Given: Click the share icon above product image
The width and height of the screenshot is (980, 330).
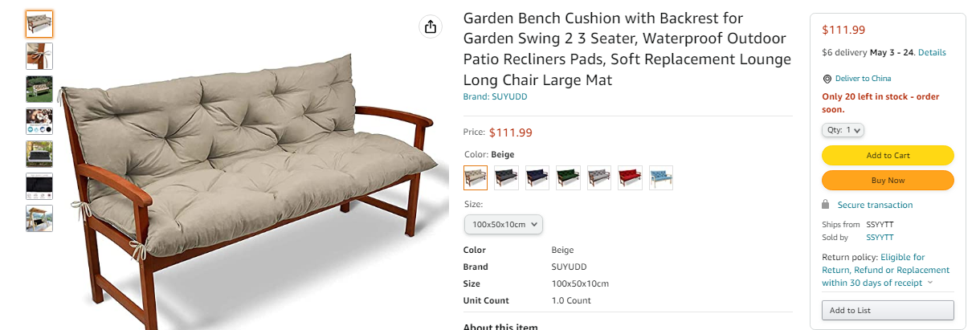Looking at the screenshot, I should 431,26.
